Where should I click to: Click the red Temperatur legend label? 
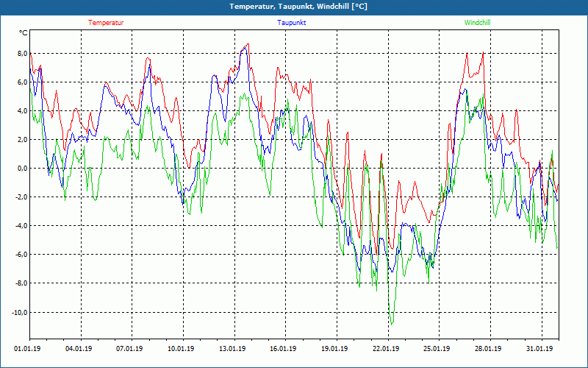point(106,23)
